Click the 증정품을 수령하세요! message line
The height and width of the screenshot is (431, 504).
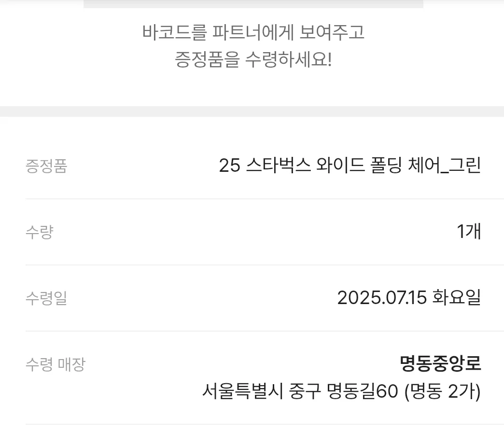click(253, 60)
